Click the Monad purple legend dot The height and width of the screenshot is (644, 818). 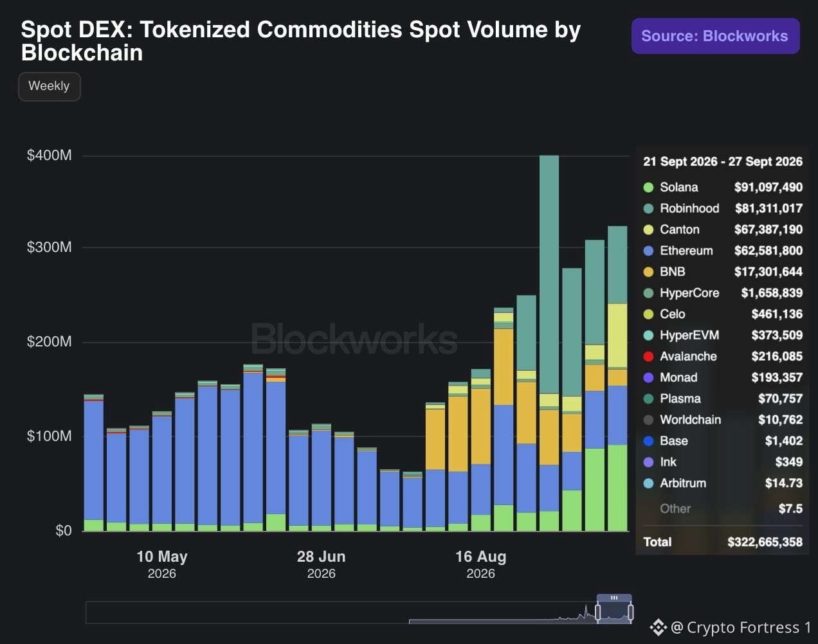click(648, 377)
